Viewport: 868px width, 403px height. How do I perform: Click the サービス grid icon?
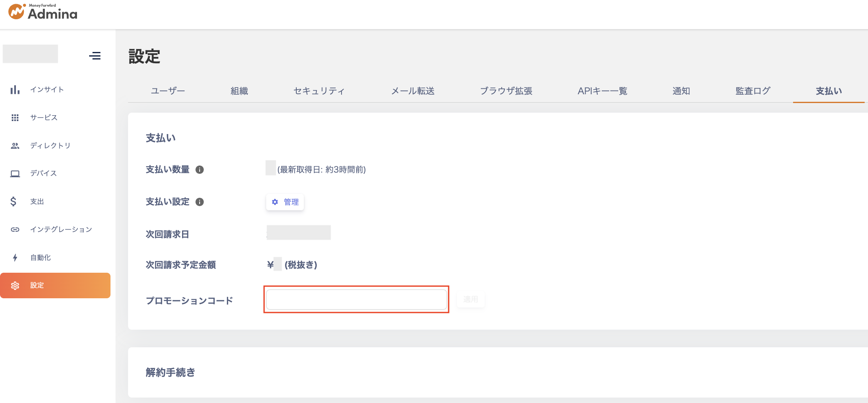point(15,118)
